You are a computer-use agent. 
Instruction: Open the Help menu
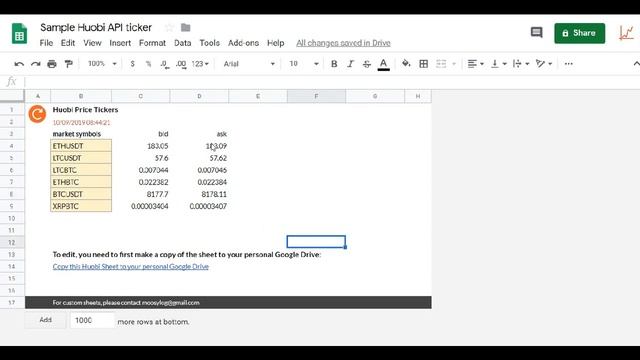coord(276,43)
